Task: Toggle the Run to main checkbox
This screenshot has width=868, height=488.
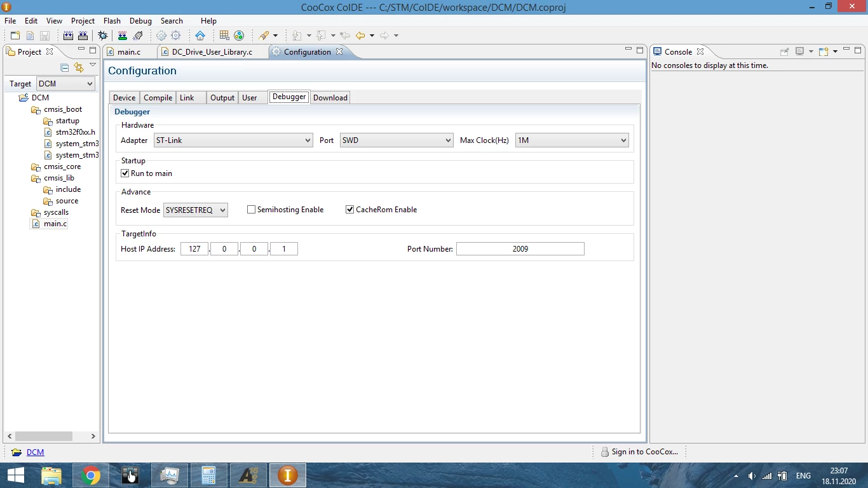Action: (x=125, y=173)
